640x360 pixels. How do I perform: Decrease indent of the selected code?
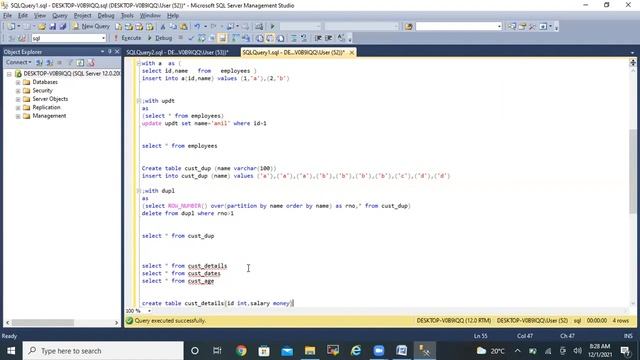click(x=318, y=38)
